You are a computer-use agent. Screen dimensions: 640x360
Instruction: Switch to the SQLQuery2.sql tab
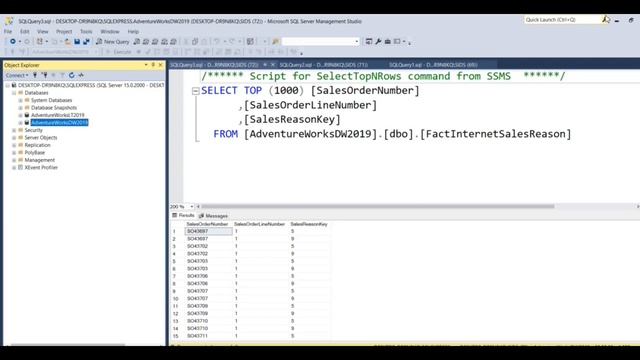pos(323,65)
